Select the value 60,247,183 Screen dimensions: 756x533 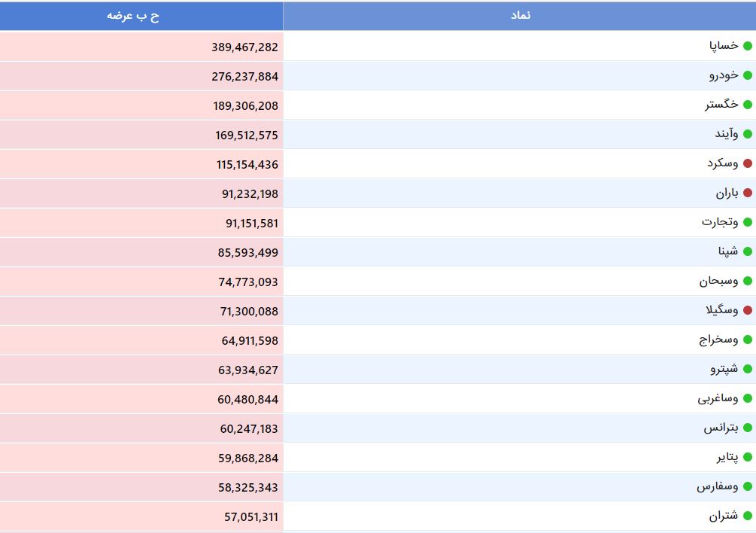pos(249,429)
